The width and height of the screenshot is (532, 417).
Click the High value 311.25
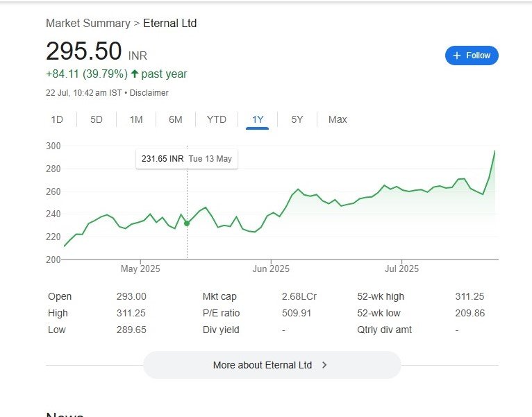pos(131,313)
